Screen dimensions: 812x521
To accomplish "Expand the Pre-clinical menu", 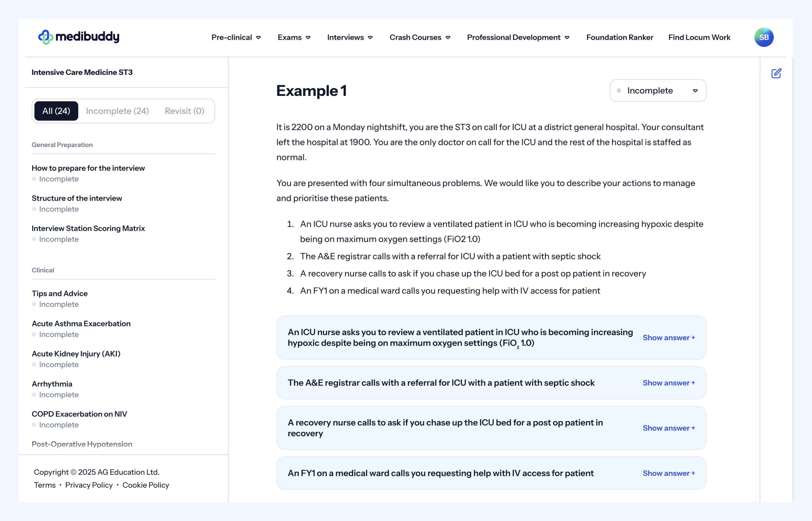I will pos(236,37).
